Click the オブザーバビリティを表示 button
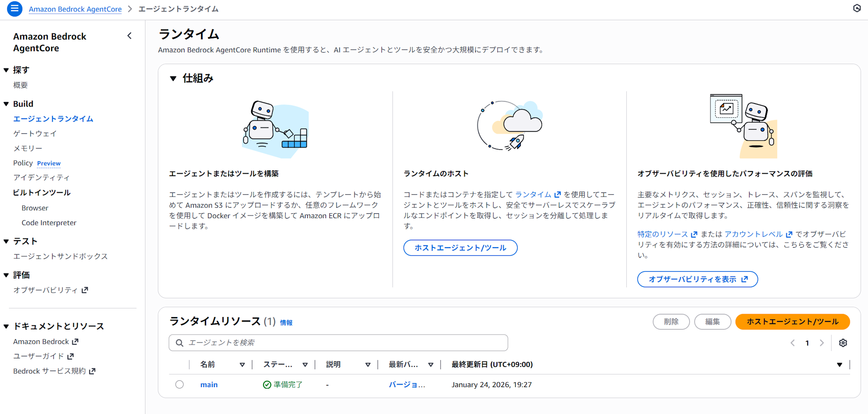Image resolution: width=868 pixels, height=414 pixels. [x=697, y=279]
